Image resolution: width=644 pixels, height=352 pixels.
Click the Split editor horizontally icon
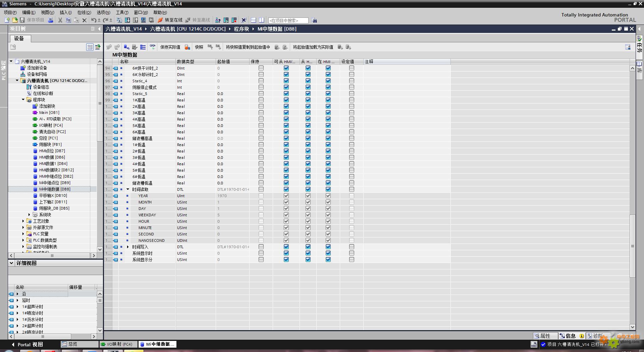tap(254, 20)
